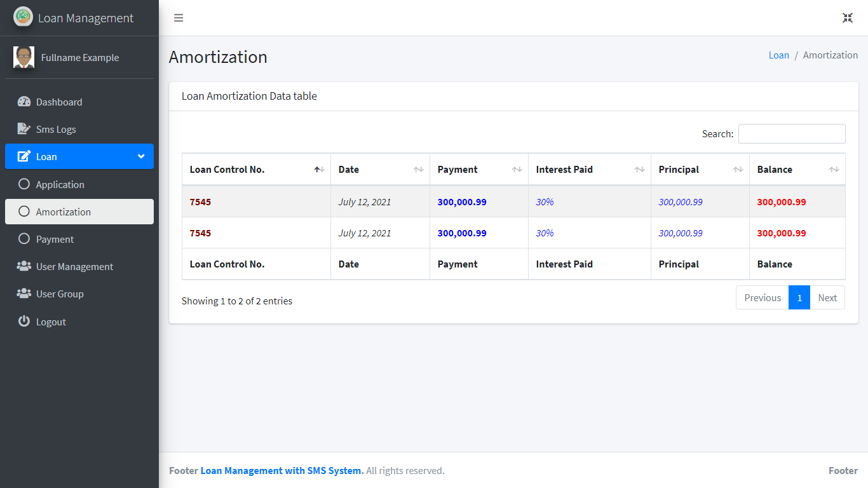
Task: Open Application submenu item
Action: (79, 184)
